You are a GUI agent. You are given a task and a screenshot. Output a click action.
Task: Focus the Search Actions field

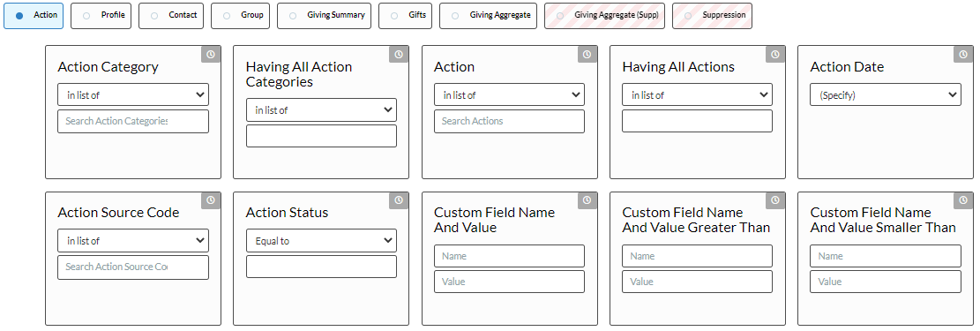[x=509, y=122]
